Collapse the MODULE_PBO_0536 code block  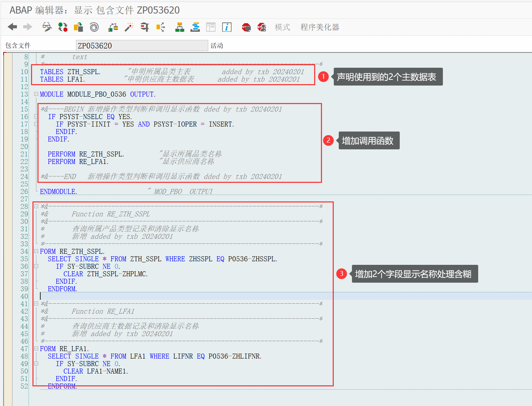click(x=36, y=94)
